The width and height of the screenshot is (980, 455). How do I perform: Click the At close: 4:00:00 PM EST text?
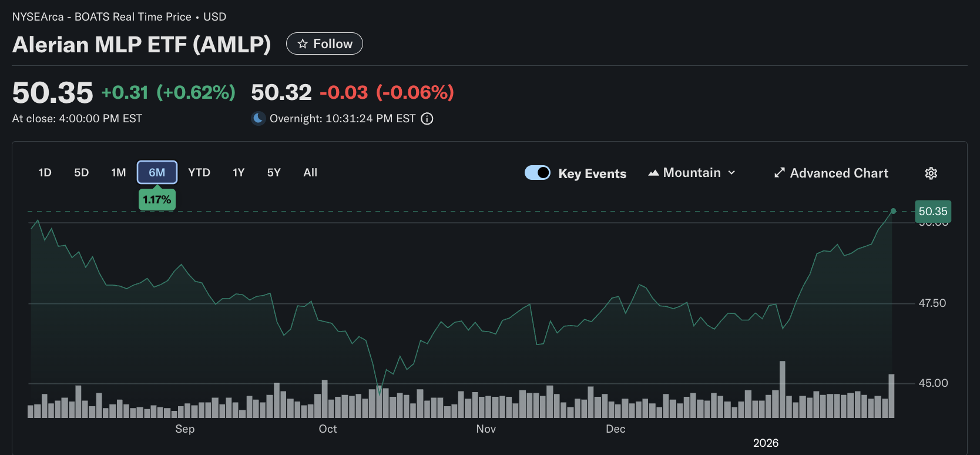point(77,119)
